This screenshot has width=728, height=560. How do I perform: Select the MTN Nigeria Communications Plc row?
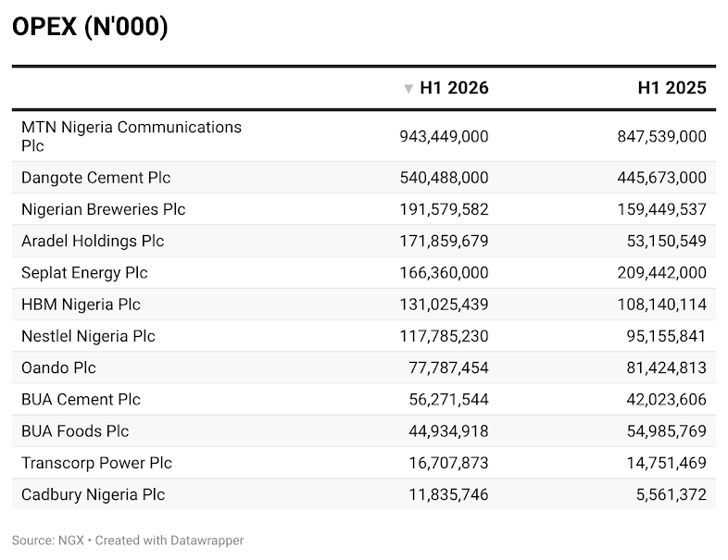click(363, 136)
